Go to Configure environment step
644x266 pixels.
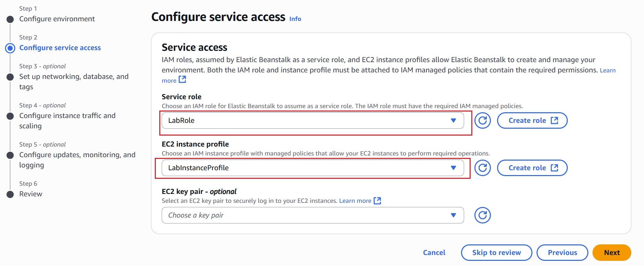tap(57, 19)
